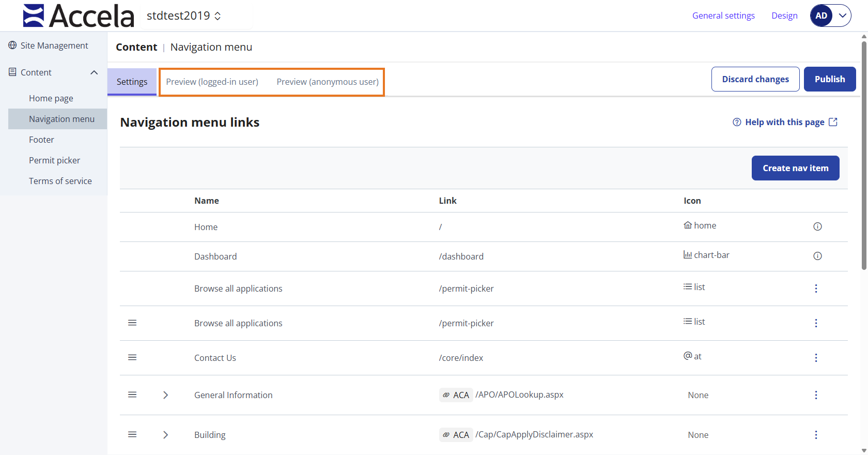Click the Publish button
The image size is (868, 455).
point(830,79)
